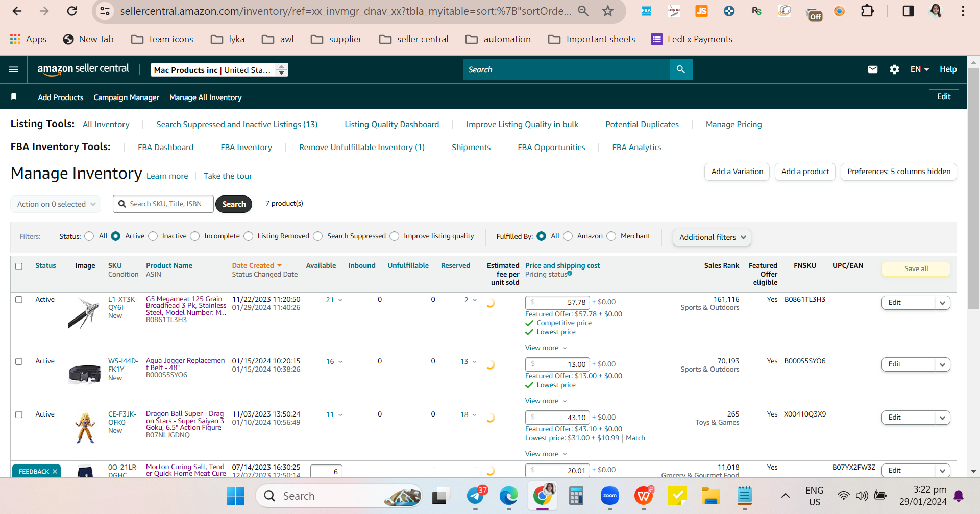Viewport: 980px width, 514px height.
Task: Open Campaign Manager in the navigation bar
Action: coord(127,97)
